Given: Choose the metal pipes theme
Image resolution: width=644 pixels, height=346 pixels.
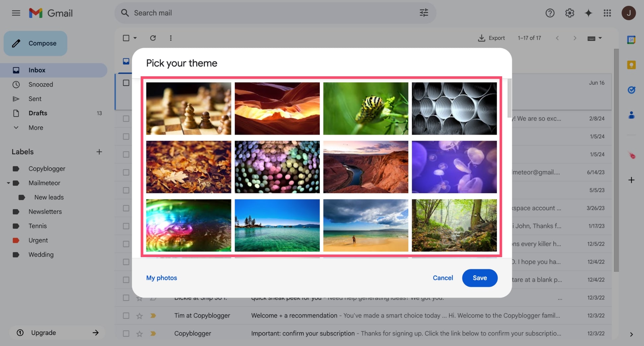Looking at the screenshot, I should tap(454, 108).
